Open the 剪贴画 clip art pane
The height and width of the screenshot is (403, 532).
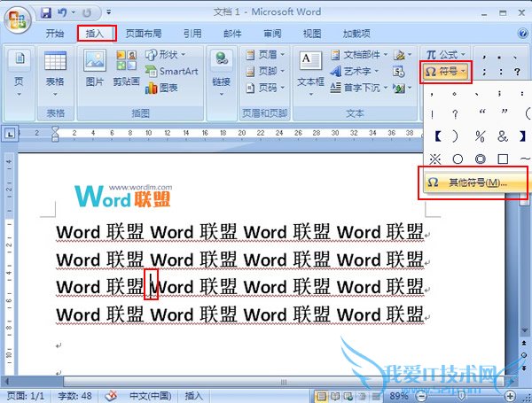[x=126, y=68]
